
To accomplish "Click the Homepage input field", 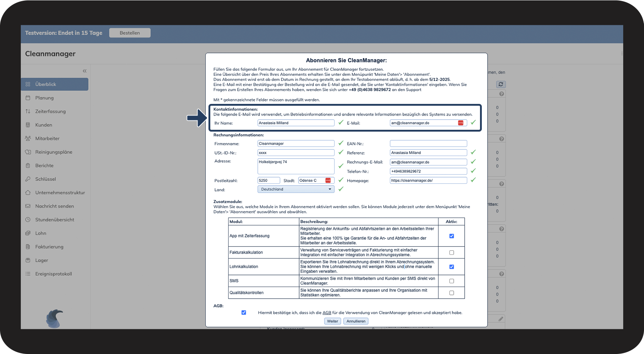I will [x=428, y=180].
